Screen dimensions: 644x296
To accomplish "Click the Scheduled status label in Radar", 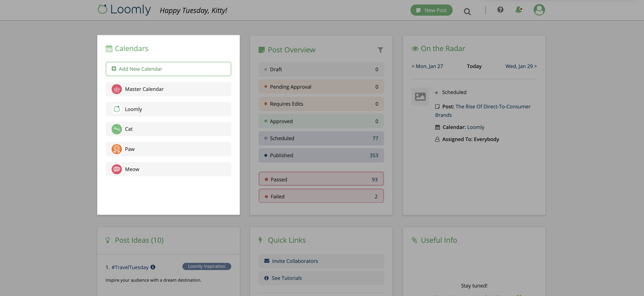I will (x=454, y=92).
